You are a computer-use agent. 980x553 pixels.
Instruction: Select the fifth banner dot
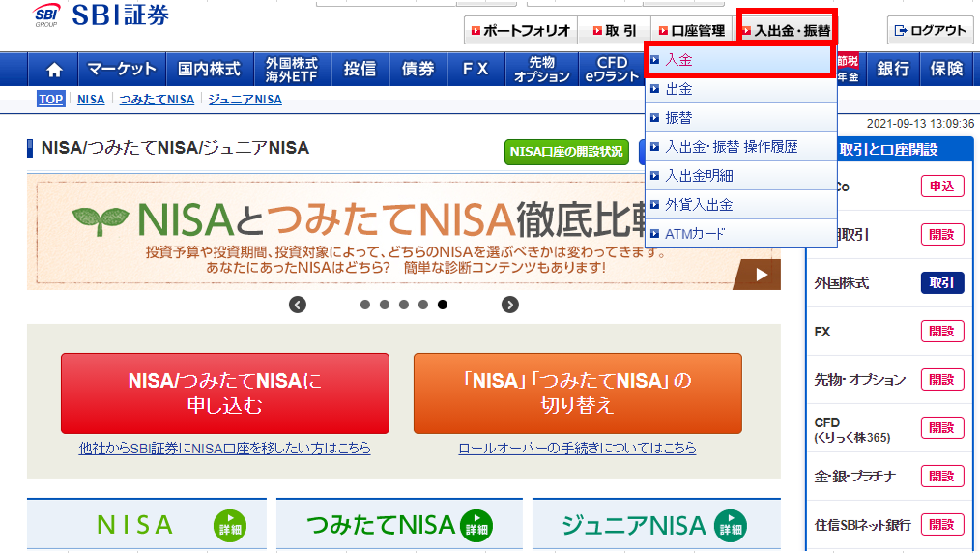[x=443, y=305]
